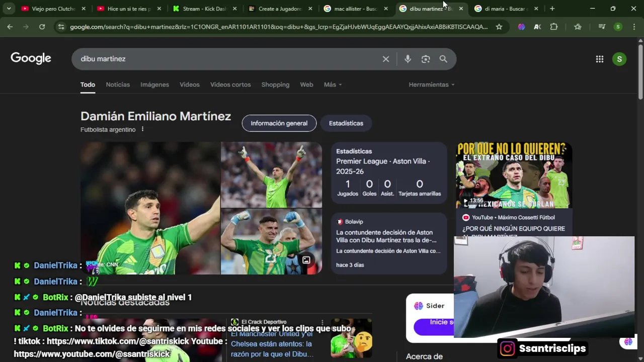Open the Chrome profile avatar in toolbar
This screenshot has height=362, width=644.
coord(618,27)
